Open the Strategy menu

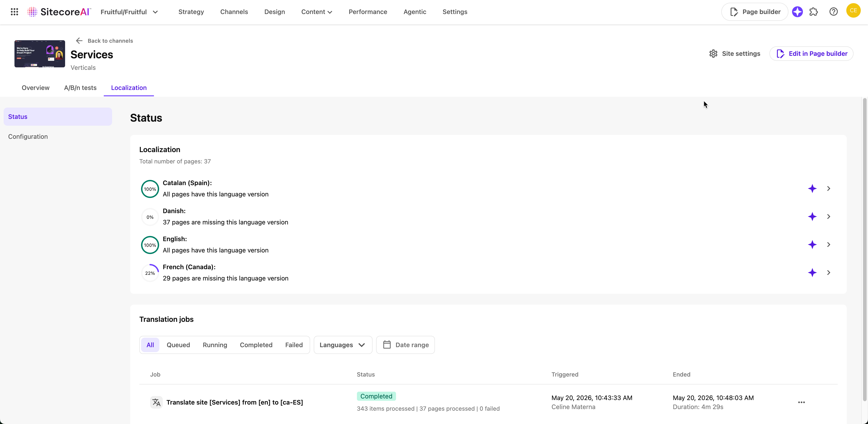191,12
